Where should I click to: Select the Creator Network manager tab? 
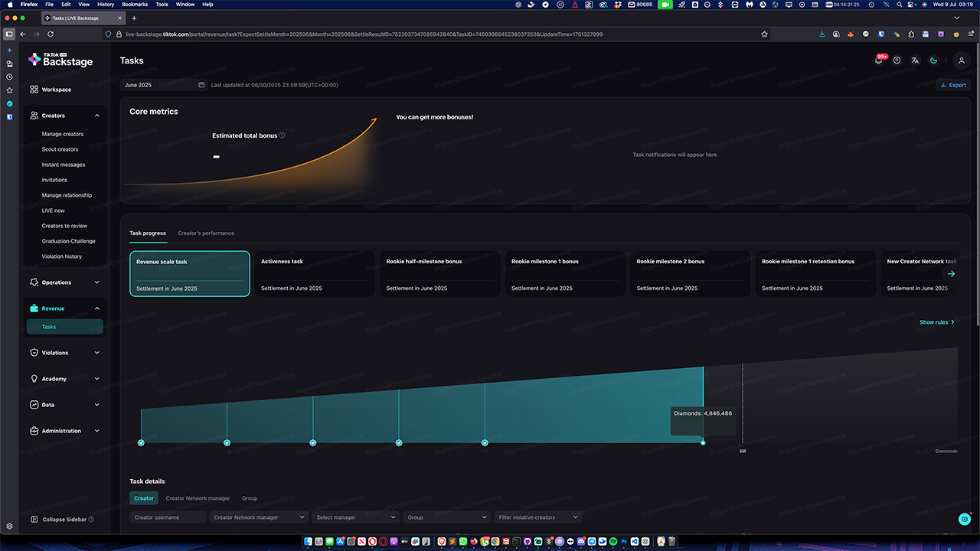click(198, 498)
